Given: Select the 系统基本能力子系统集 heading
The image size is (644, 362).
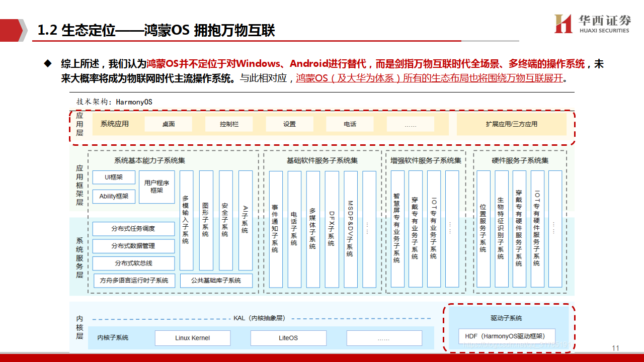Looking at the screenshot, I should coord(149,161).
